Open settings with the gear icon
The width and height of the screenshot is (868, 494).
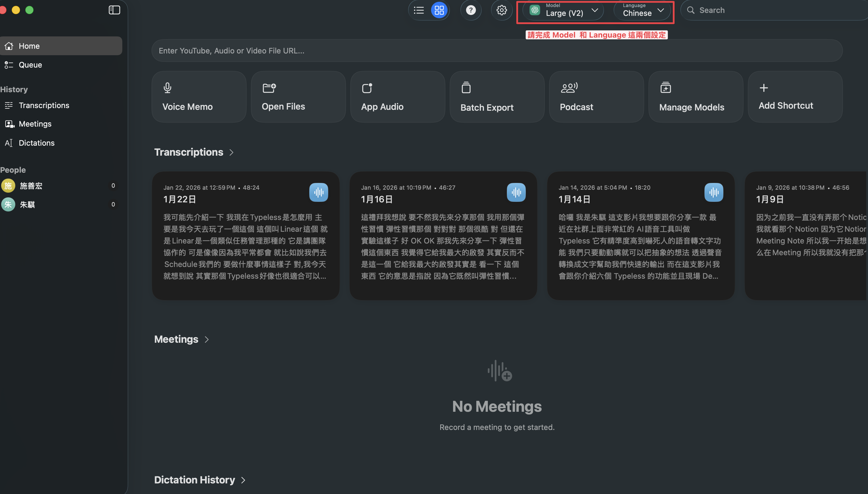tap(501, 10)
